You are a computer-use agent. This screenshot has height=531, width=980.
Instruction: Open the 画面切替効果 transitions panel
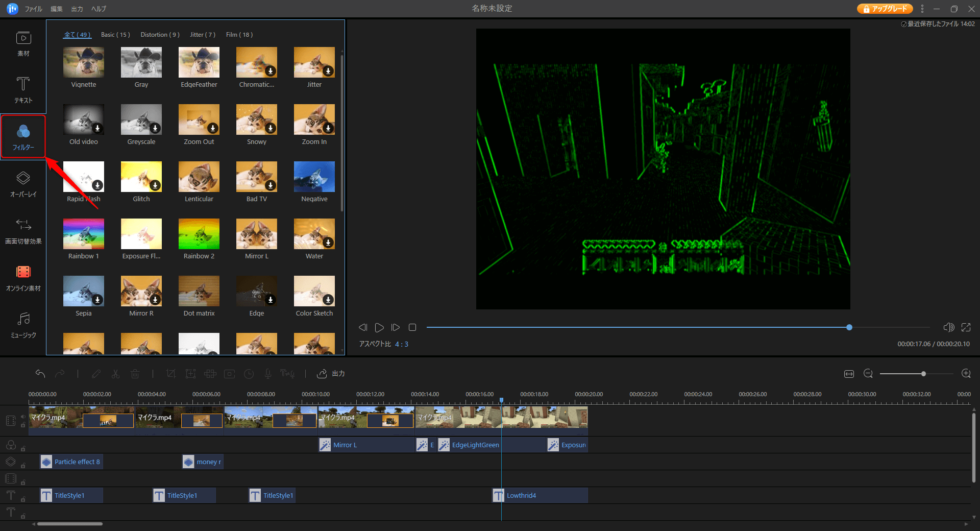tap(23, 231)
